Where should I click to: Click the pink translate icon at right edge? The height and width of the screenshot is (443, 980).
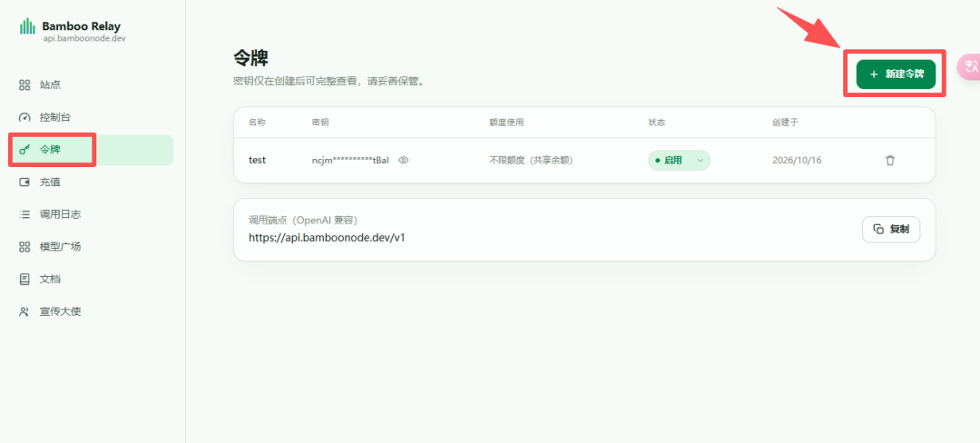tap(970, 67)
